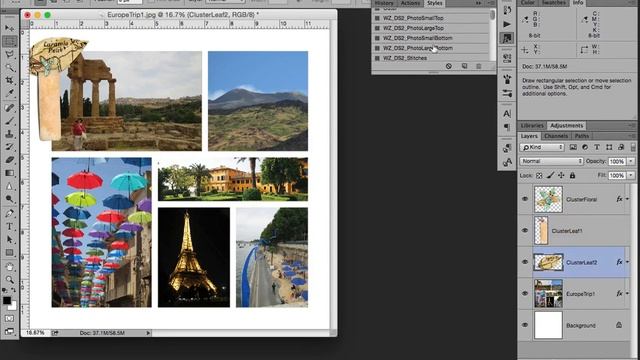Select the Sharpen/Blur tool
Image resolution: width=640 pixels, height=360 pixels.
[9, 186]
